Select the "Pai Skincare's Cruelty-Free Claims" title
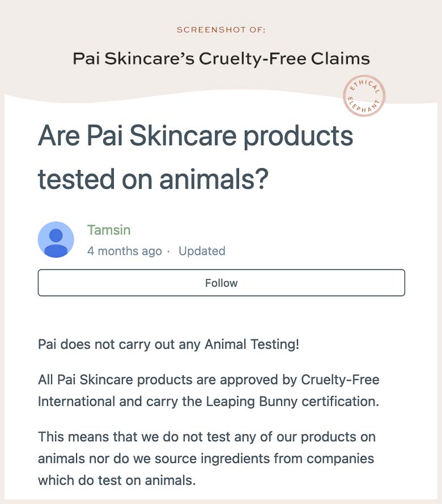The height and width of the screenshot is (504, 442). pos(222,59)
